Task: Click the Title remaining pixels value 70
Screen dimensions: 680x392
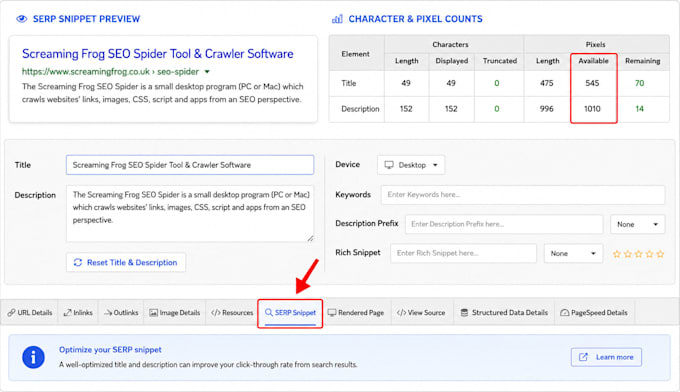Action: pyautogui.click(x=640, y=83)
